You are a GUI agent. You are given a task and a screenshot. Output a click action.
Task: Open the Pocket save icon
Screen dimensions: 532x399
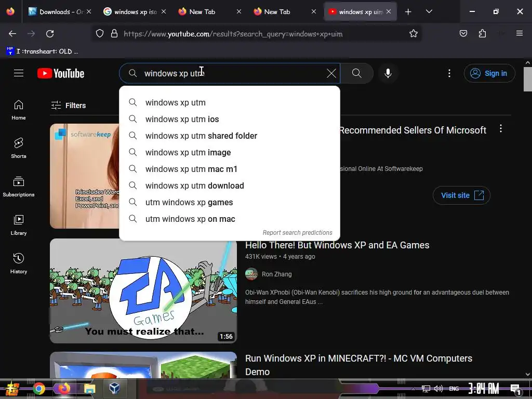[463, 33]
